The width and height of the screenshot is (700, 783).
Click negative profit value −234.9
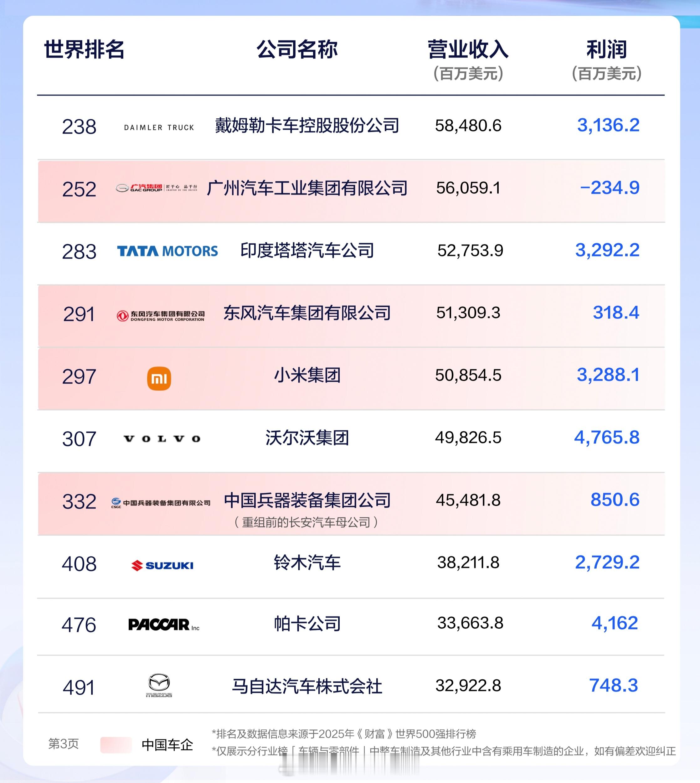pyautogui.click(x=610, y=188)
